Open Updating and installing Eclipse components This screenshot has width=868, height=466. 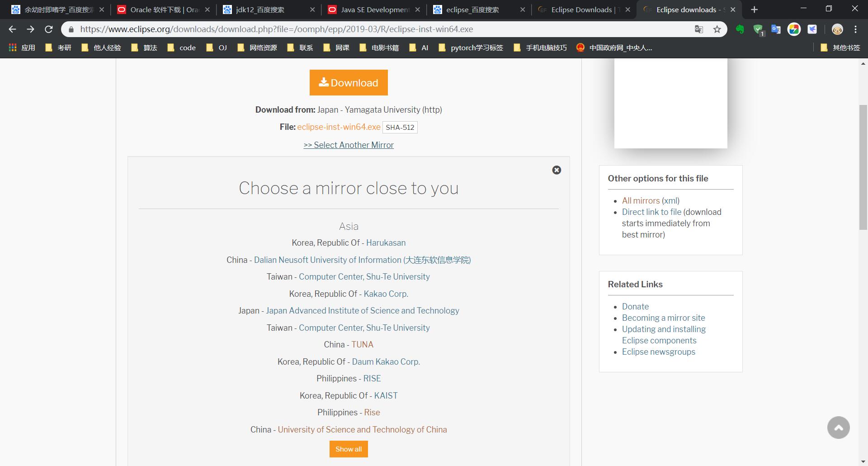click(664, 335)
